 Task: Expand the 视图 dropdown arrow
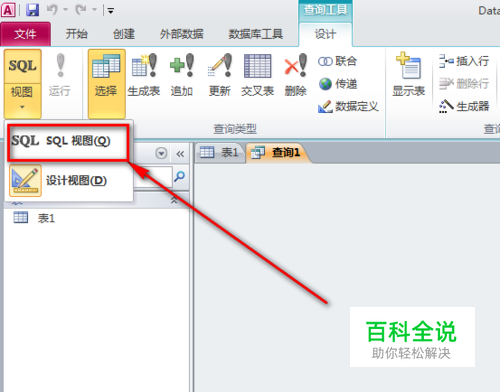(22, 107)
